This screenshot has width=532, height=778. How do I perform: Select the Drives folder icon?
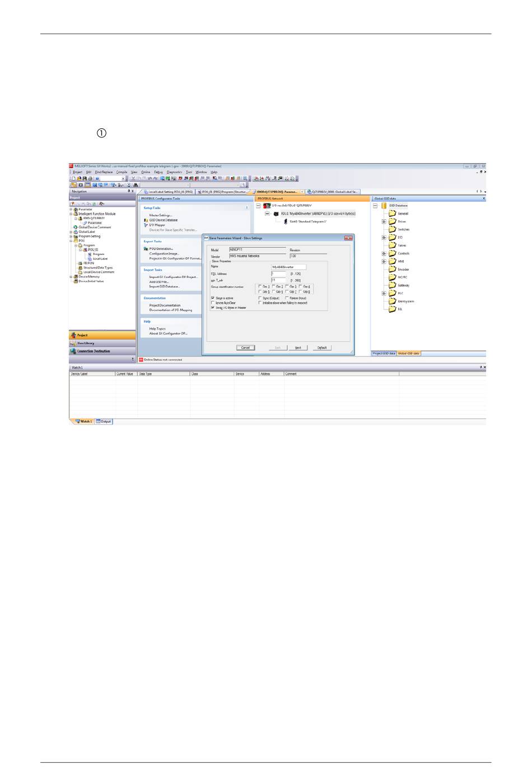pyautogui.click(x=393, y=221)
